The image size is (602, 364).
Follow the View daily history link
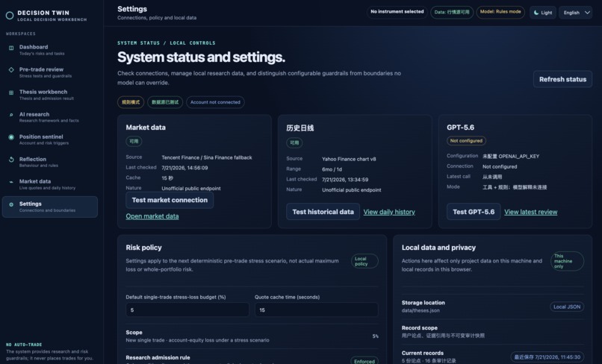pyautogui.click(x=389, y=212)
